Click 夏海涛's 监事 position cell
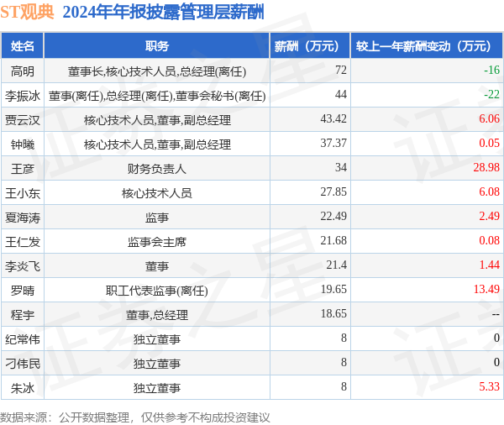Image resolution: width=504 pixels, height=425 pixels. coord(157,218)
